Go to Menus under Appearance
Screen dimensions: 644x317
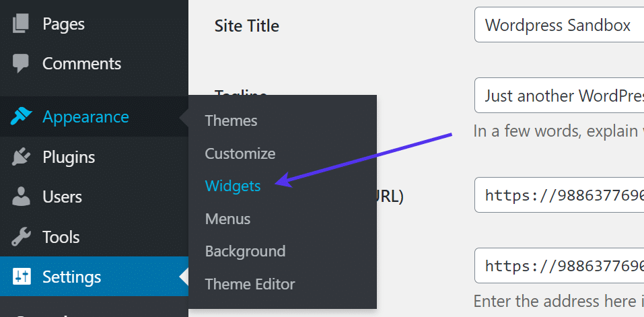[227, 219]
